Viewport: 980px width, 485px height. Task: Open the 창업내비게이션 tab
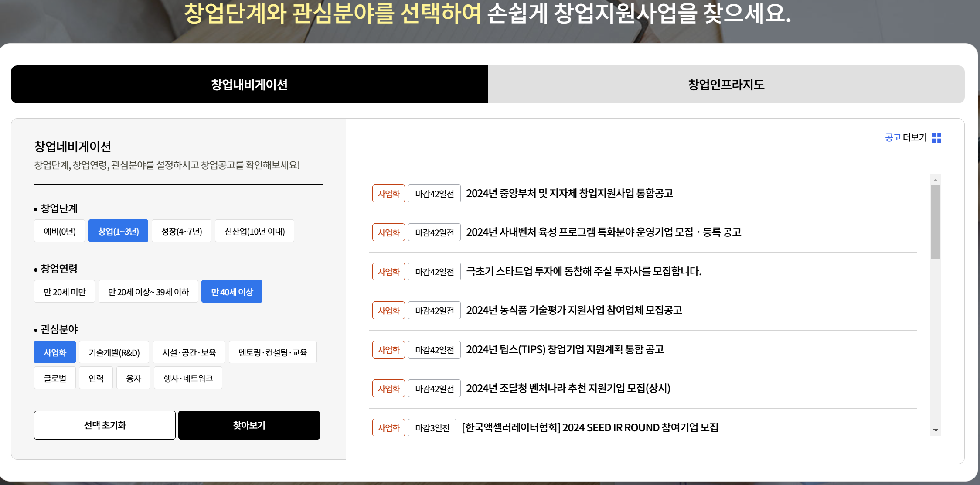249,85
